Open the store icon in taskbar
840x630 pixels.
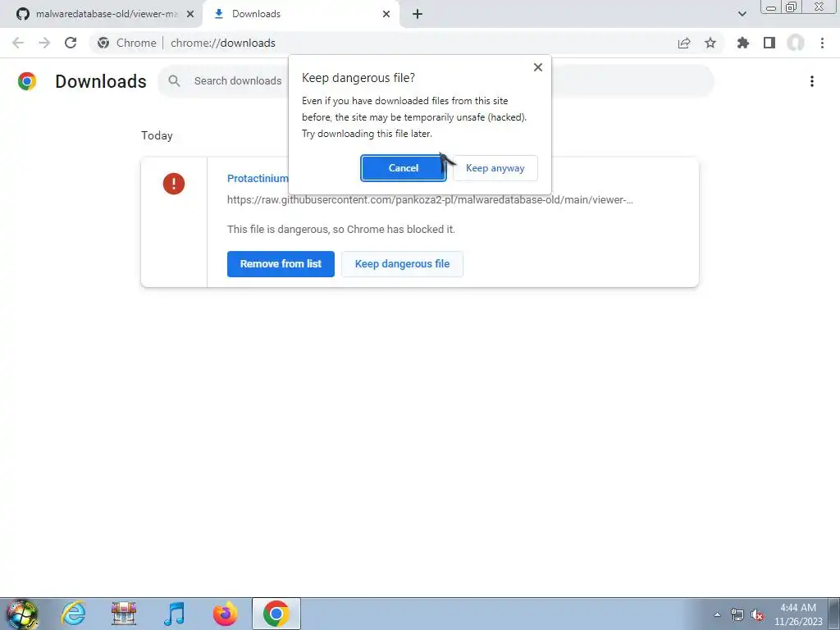pyautogui.click(x=124, y=614)
